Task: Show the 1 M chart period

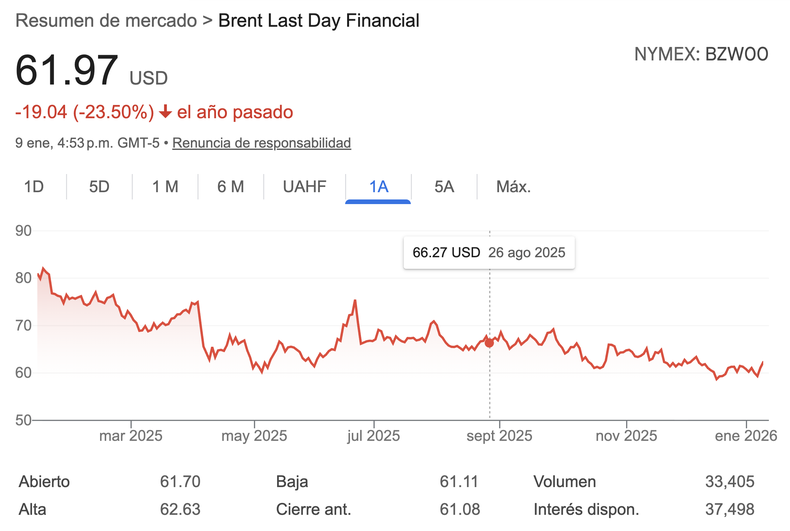Action: click(165, 186)
